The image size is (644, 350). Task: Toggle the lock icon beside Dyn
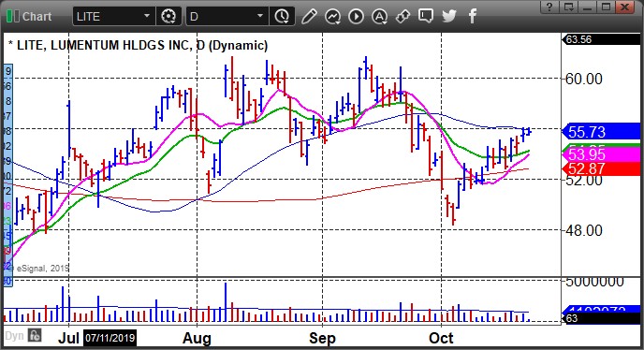[35, 335]
